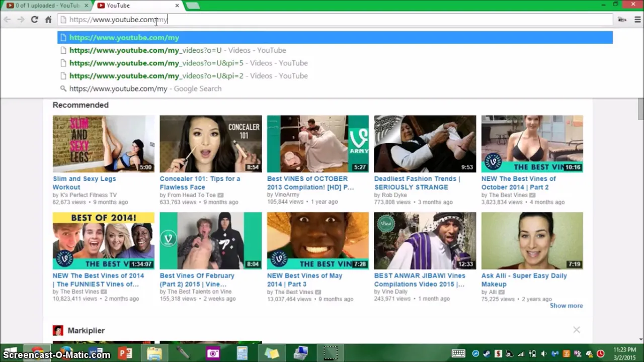Open the Sticky Notes taskbar icon
Screen dimensions: 644x362
271,353
